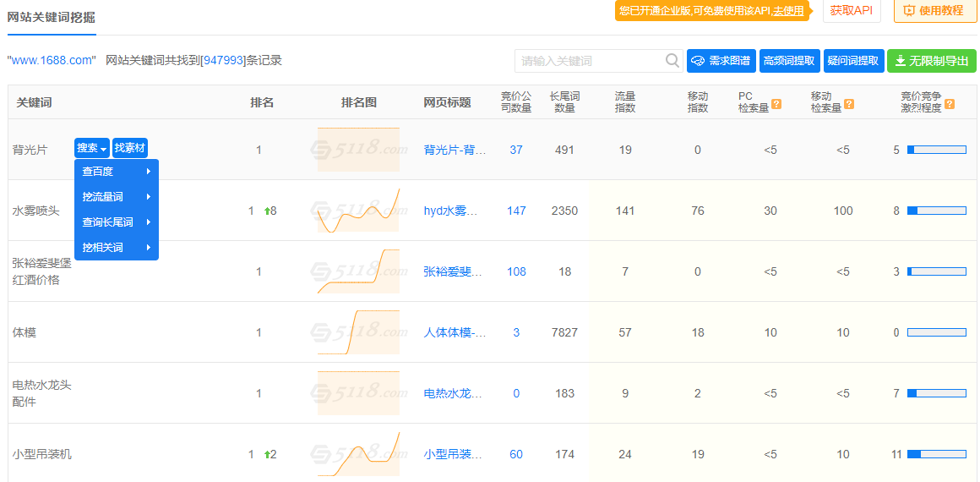Click bidding company count 147
Image resolution: width=980 pixels, height=482 pixels.
(516, 211)
